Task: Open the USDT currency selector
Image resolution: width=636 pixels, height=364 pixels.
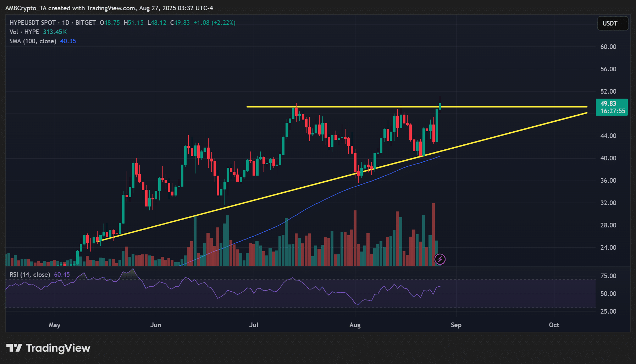Action: coord(613,23)
